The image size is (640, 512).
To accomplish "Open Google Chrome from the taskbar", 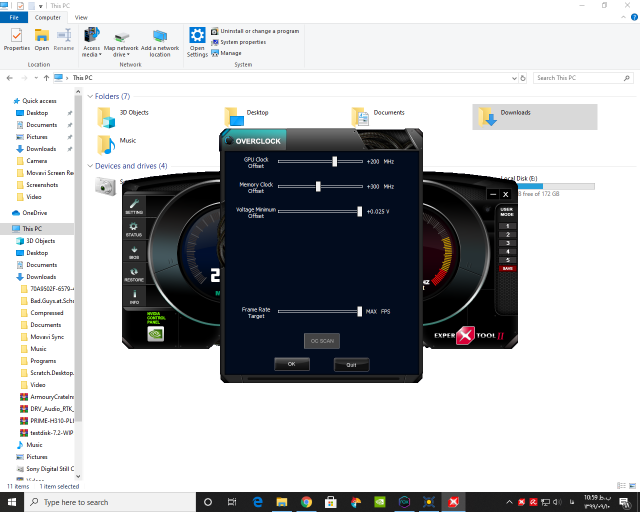I will click(306, 502).
